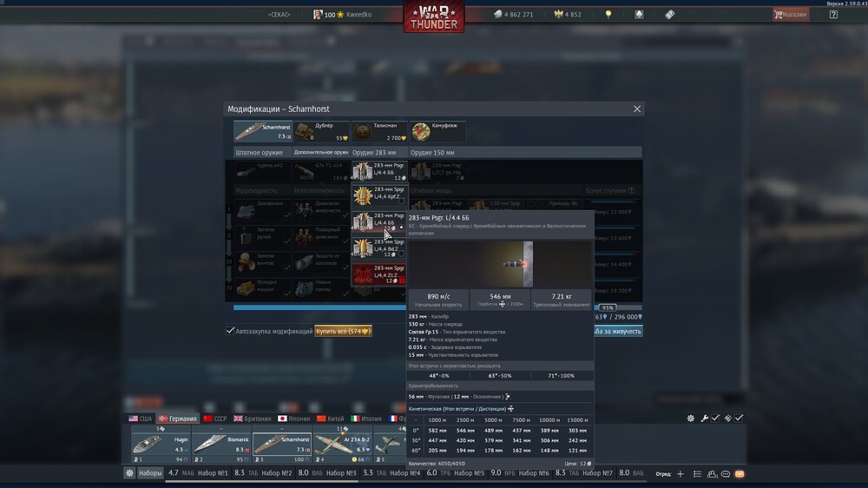Open the Замена винтов modification
This screenshot has width=868, height=488.
click(262, 262)
